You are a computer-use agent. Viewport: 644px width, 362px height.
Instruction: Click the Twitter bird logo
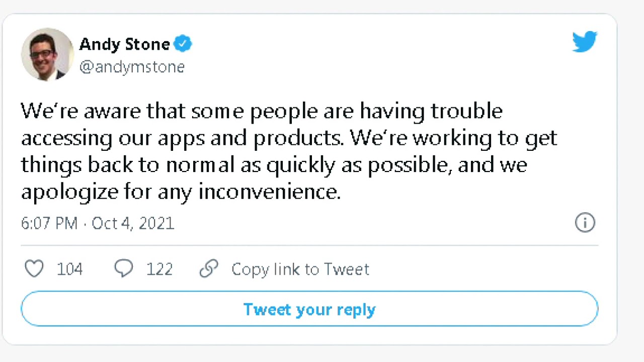(584, 42)
